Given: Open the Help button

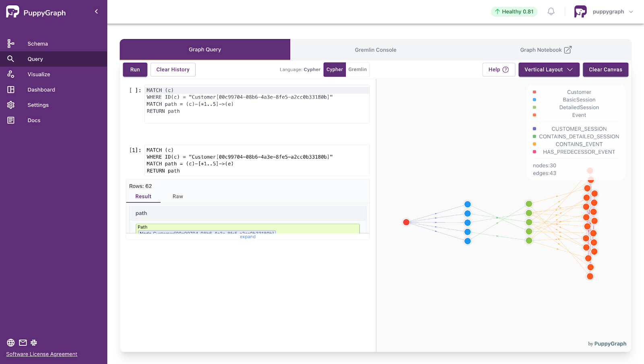Looking at the screenshot, I should click(x=499, y=70).
